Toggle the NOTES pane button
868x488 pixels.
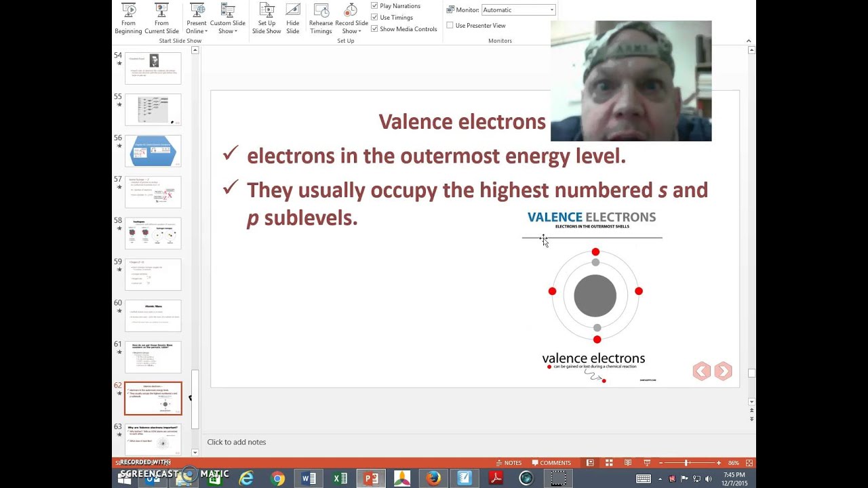coord(508,463)
